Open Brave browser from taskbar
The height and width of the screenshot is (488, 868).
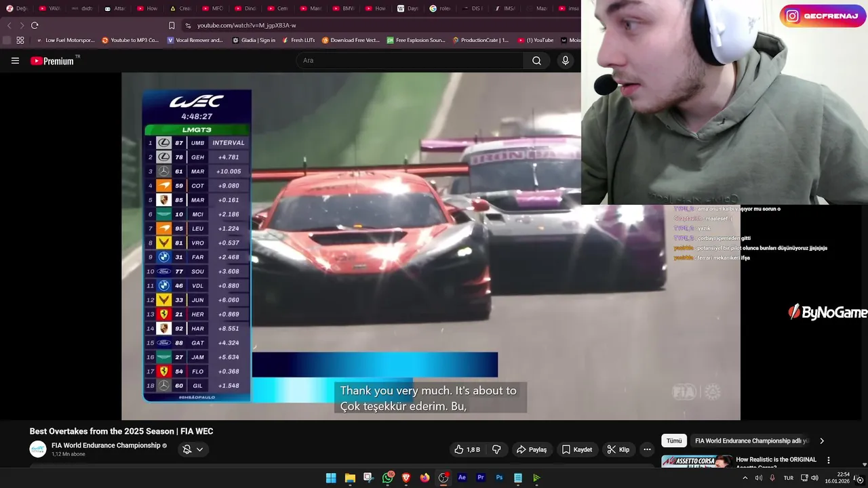(x=406, y=478)
